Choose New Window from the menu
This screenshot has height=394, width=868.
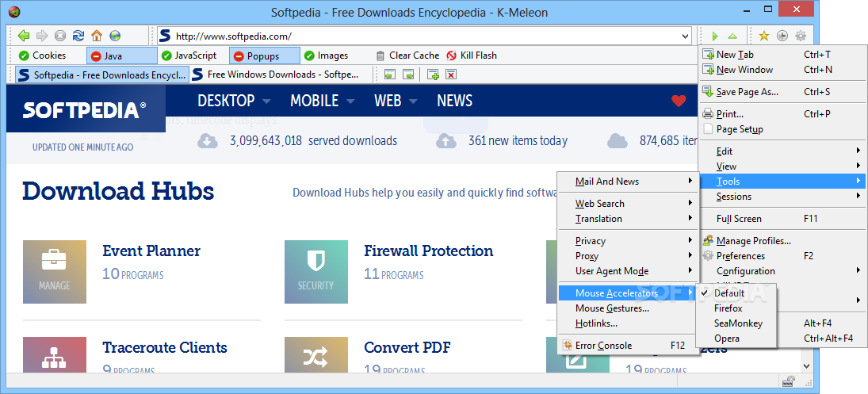click(782, 70)
